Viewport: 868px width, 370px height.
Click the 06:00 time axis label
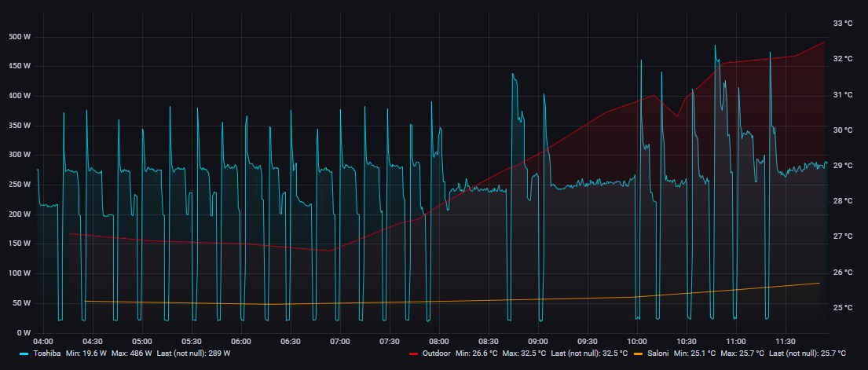pyautogui.click(x=241, y=341)
